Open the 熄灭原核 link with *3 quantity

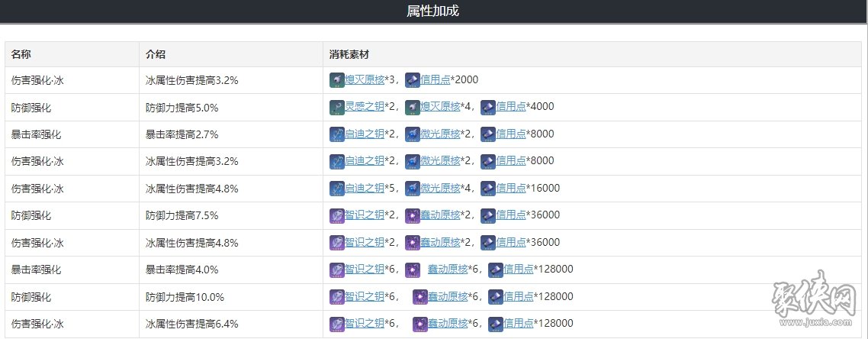click(x=365, y=79)
